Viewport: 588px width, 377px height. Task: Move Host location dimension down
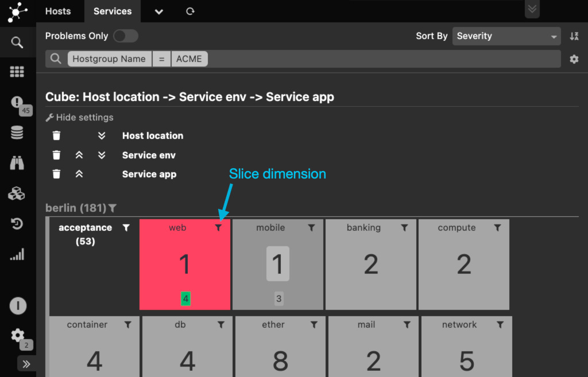(102, 135)
